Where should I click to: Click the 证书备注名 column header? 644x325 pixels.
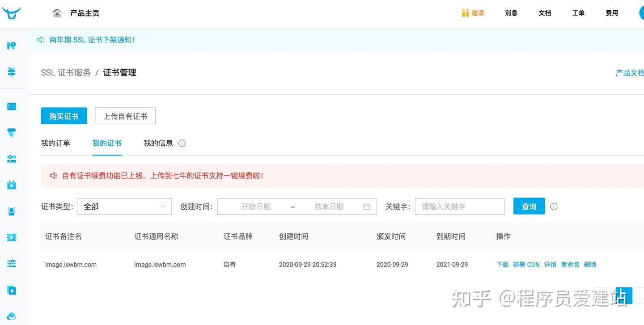(x=64, y=236)
